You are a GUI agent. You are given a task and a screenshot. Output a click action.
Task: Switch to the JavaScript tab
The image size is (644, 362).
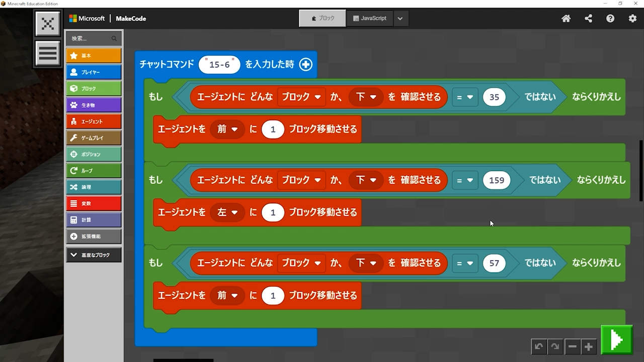(x=370, y=19)
